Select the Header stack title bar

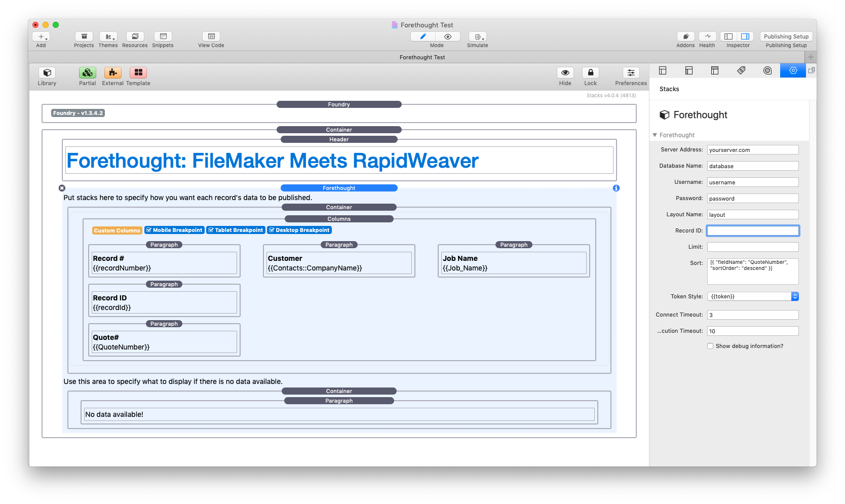(x=339, y=139)
